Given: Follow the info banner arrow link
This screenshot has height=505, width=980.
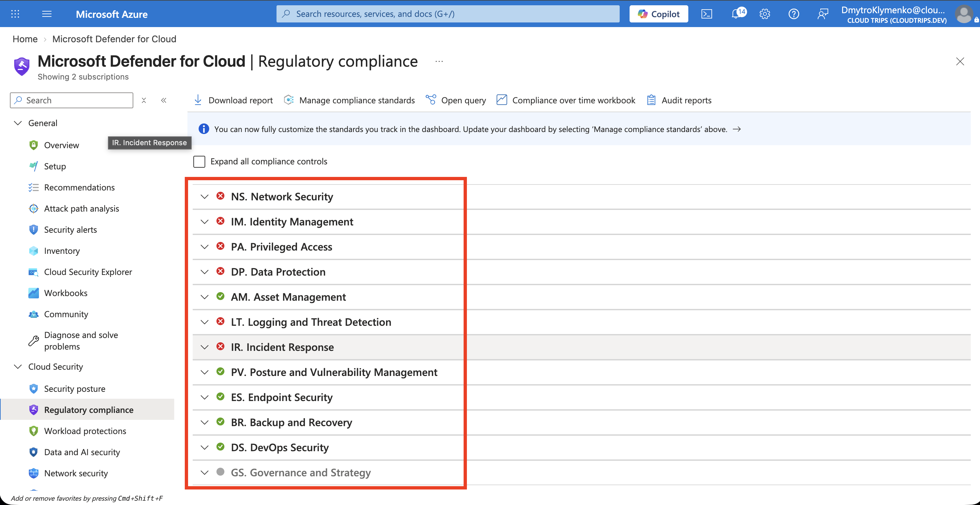Looking at the screenshot, I should pyautogui.click(x=737, y=129).
